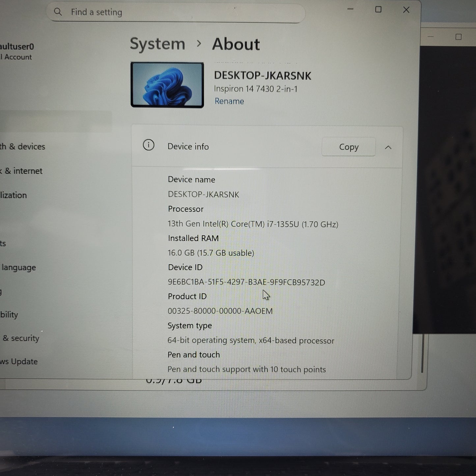Click the About breadcrumb label
Viewport: 476px width, 476px height.
point(236,44)
